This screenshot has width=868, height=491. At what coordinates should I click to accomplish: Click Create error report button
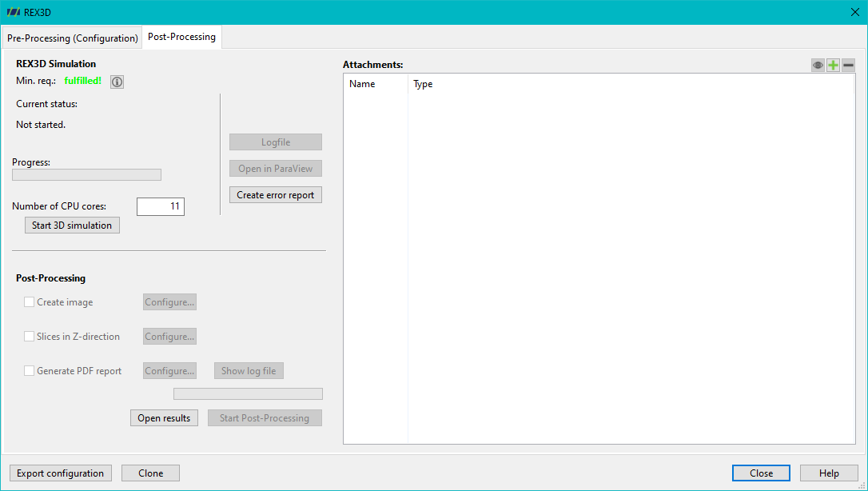[x=276, y=195]
